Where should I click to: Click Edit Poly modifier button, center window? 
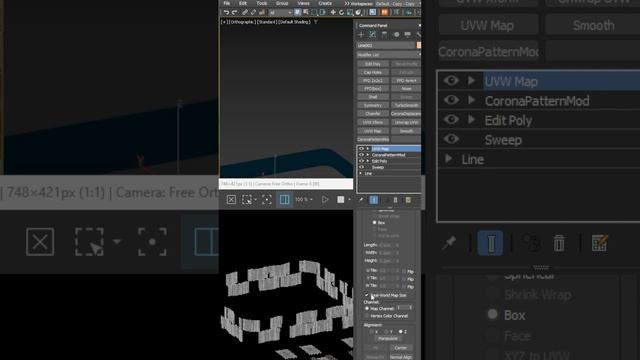pos(373,64)
